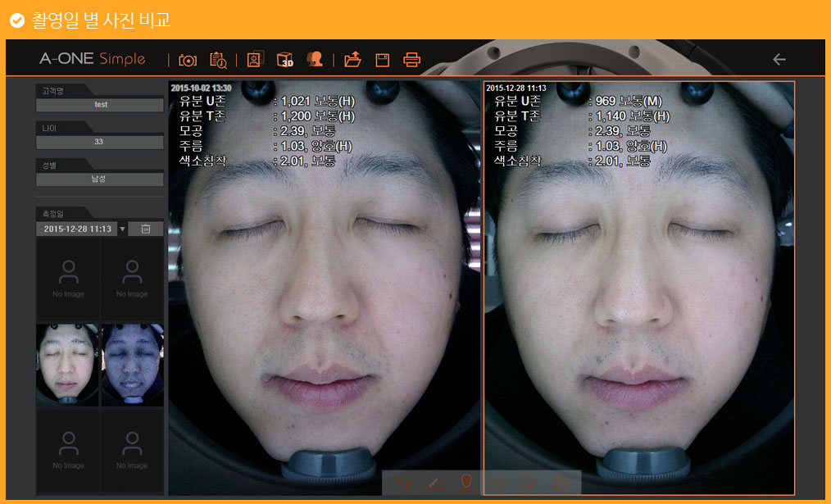The width and height of the screenshot is (831, 504).
Task: Click the top-left No Image slot
Action: (68, 279)
